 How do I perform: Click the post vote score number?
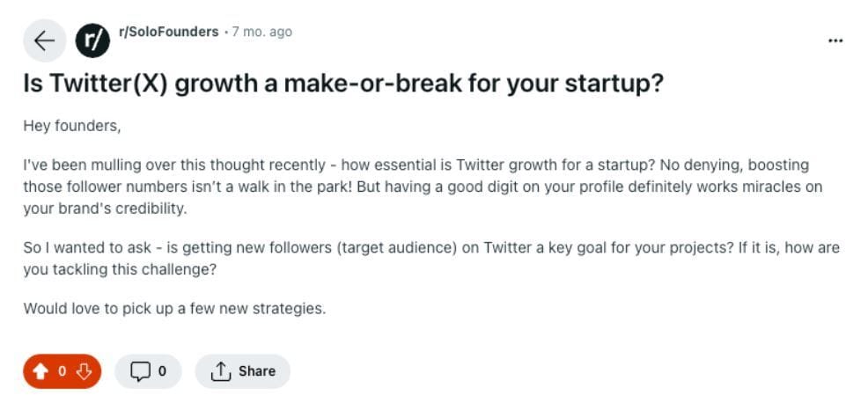click(x=63, y=371)
